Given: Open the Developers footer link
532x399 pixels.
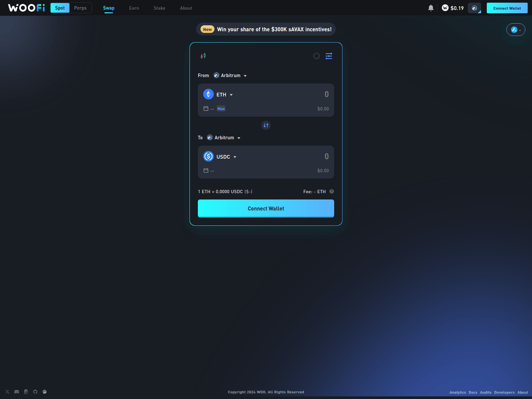Looking at the screenshot, I should click(504, 392).
